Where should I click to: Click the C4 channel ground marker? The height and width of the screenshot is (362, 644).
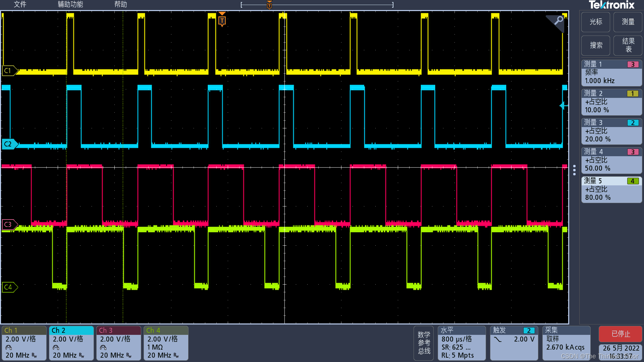click(9, 287)
